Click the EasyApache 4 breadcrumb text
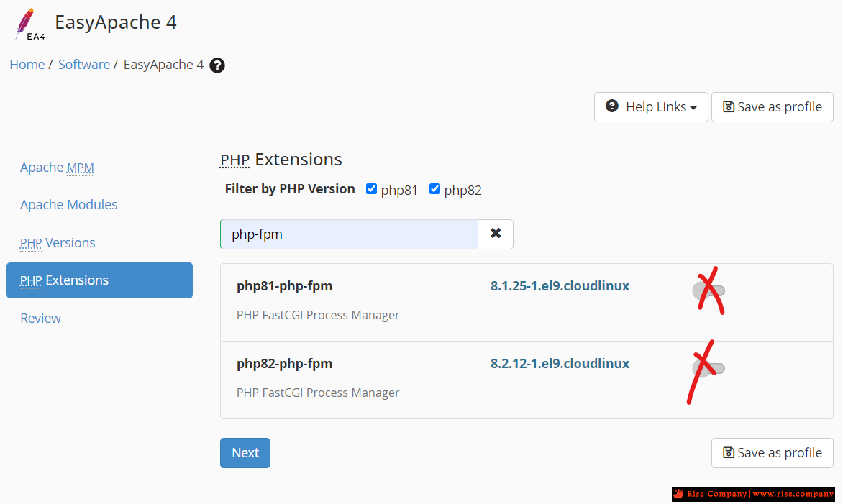The image size is (843, 504). (163, 65)
